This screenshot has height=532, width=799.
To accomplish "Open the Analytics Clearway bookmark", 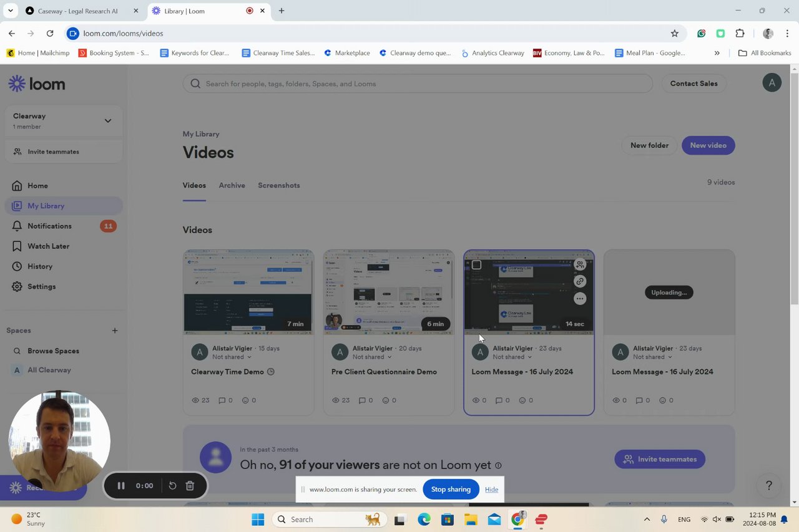I will coord(493,53).
